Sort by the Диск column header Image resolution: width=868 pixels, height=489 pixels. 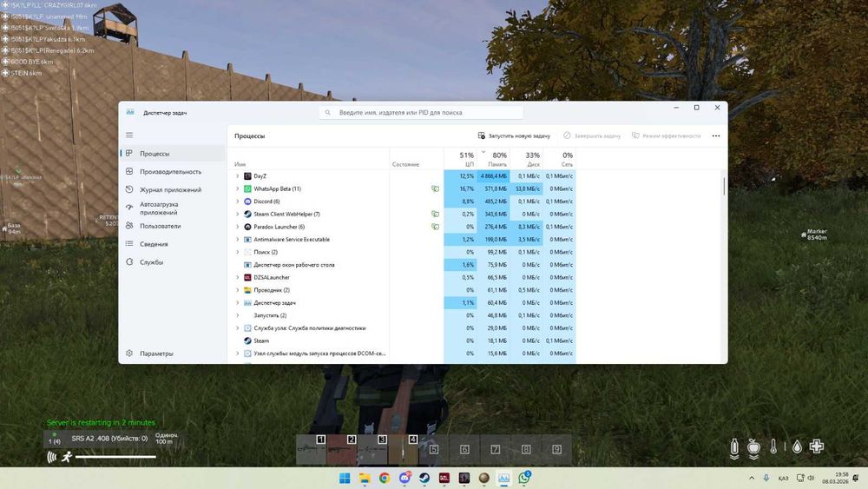527,159
